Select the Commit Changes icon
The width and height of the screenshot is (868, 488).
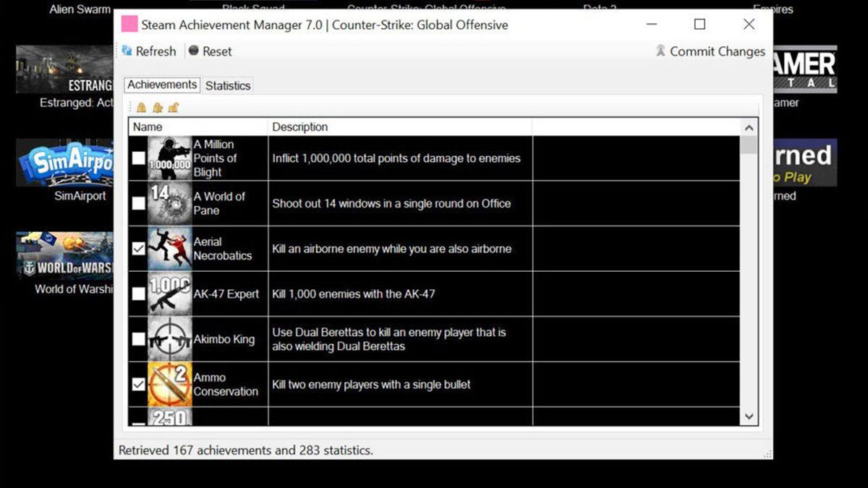point(660,51)
